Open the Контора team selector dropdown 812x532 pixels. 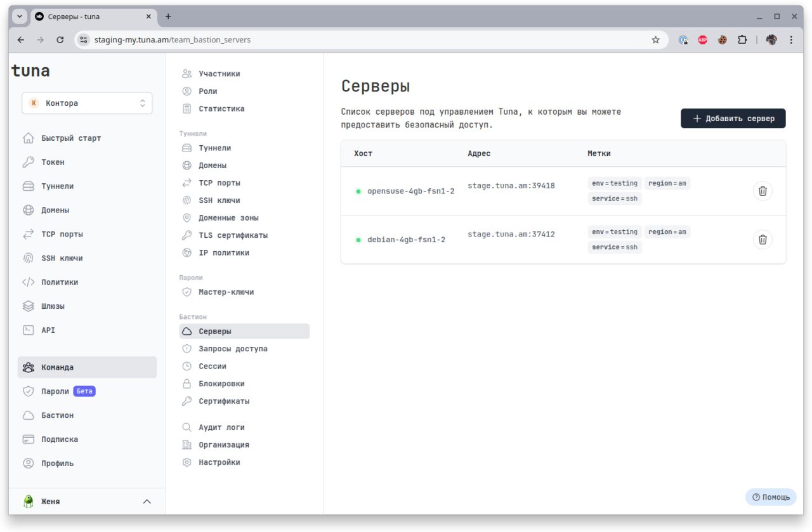(x=87, y=103)
